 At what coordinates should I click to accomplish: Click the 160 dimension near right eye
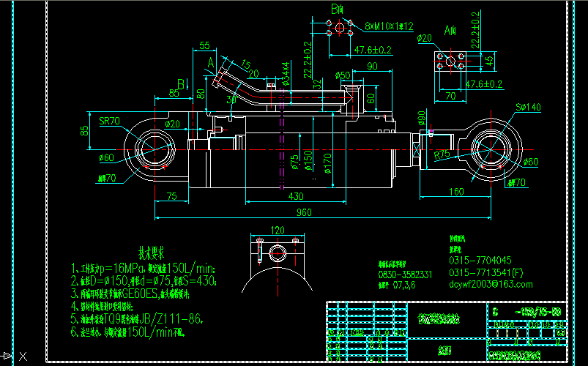click(456, 192)
